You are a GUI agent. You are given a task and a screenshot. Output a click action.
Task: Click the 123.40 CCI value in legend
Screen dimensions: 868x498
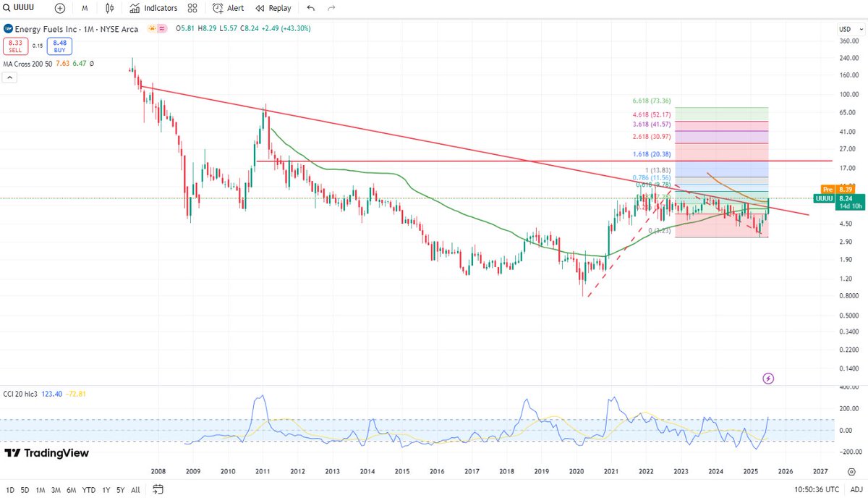(x=53, y=393)
